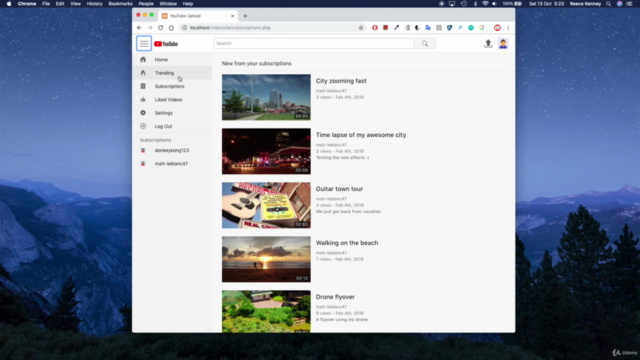Click the Subscriptions sidebar icon

tap(143, 86)
